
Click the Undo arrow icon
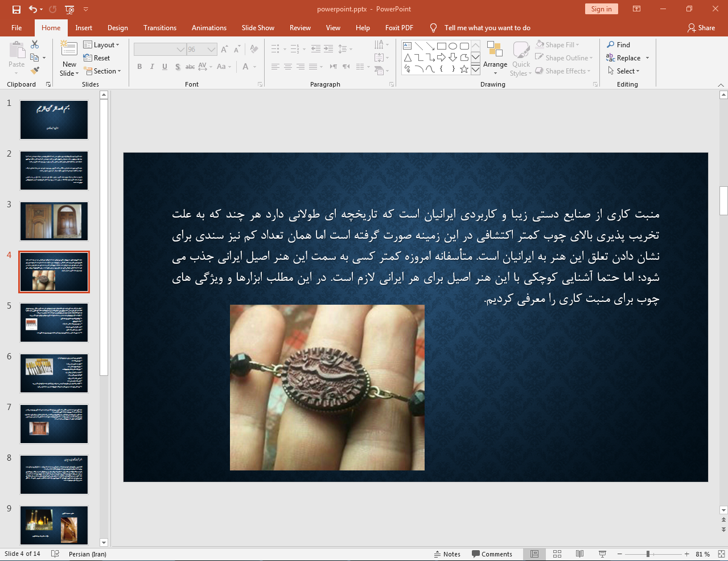point(32,9)
